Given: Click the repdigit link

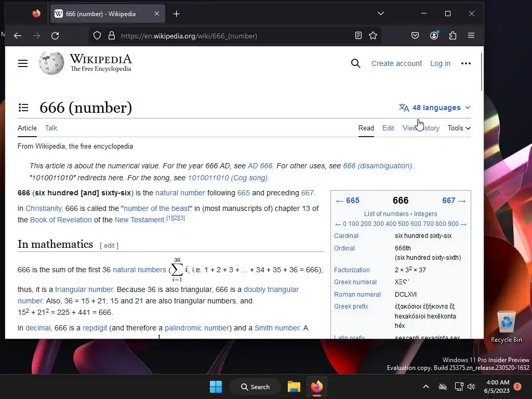Looking at the screenshot, I should pos(95,328).
